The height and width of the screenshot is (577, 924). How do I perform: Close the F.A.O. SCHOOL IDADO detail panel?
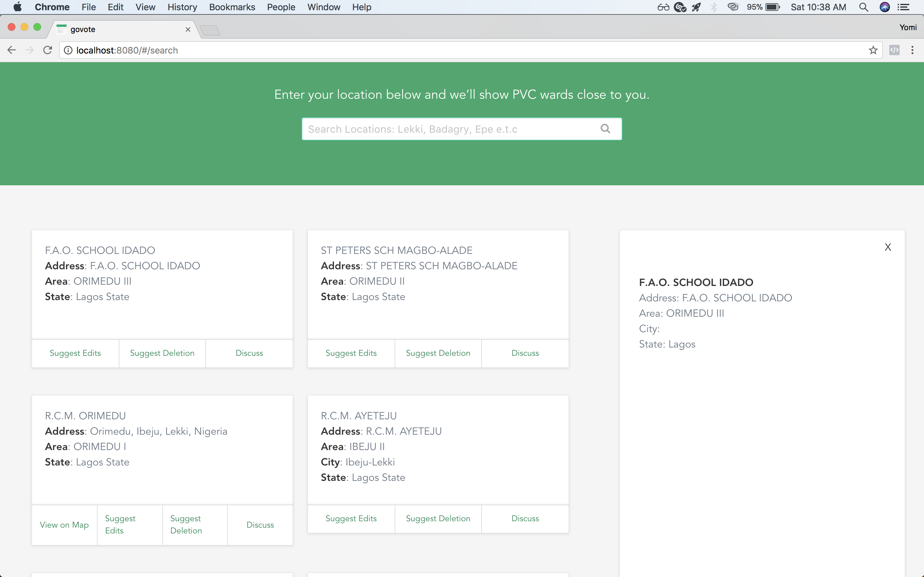(x=888, y=247)
